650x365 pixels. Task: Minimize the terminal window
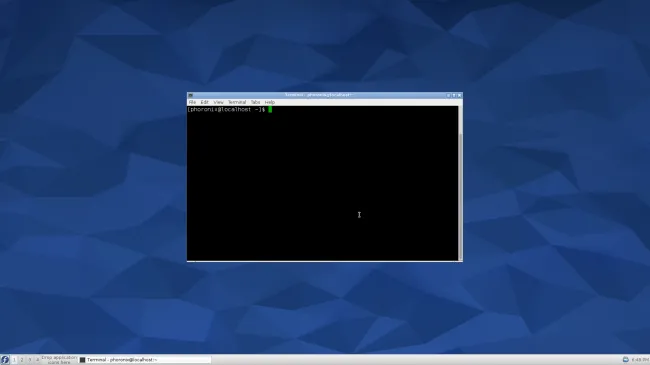(x=448, y=95)
